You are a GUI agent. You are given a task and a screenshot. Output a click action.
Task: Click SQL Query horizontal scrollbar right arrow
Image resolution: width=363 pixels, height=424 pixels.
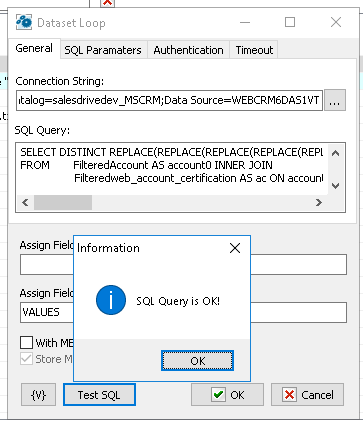click(319, 202)
